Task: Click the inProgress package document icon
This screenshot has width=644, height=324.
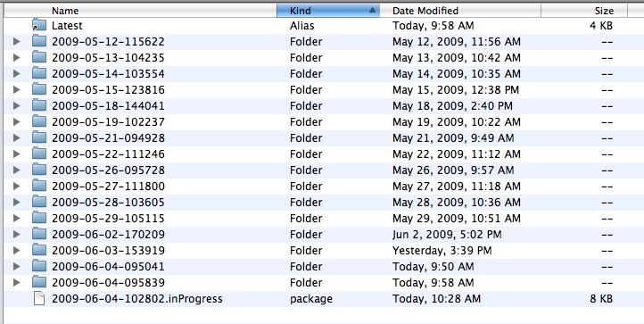Action: [39, 298]
